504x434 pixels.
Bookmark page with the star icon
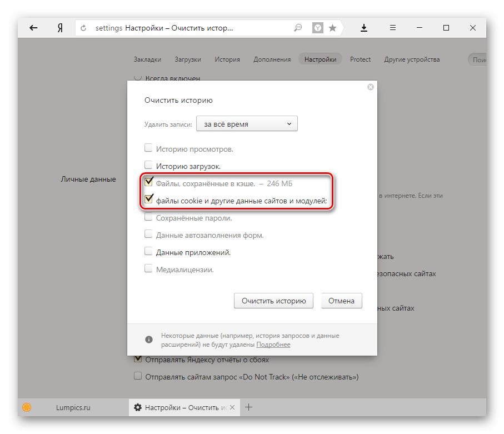(333, 28)
